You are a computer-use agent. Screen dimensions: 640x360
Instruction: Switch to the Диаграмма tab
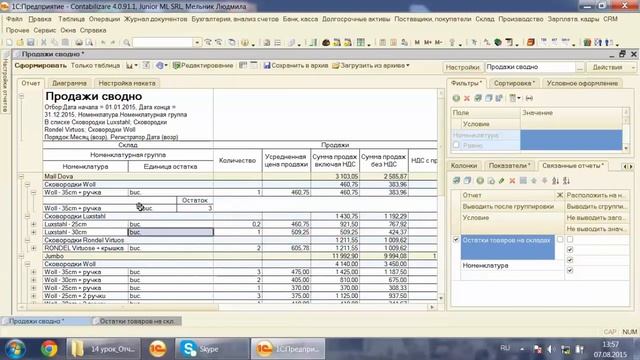[x=69, y=83]
